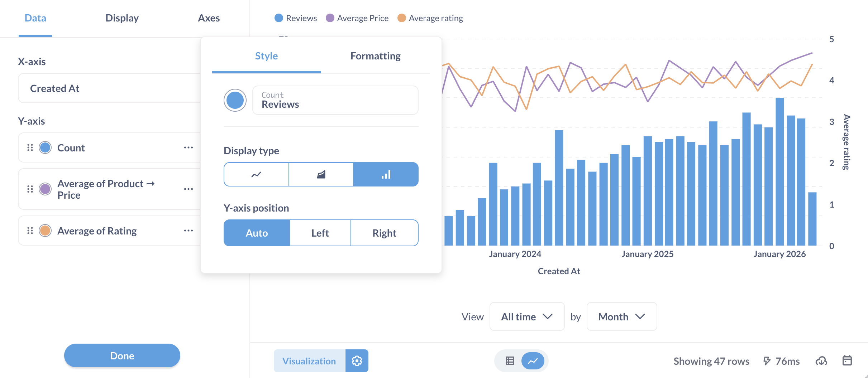This screenshot has width=868, height=378.
Task: Switch to the Formatting tab
Action: pyautogui.click(x=375, y=56)
